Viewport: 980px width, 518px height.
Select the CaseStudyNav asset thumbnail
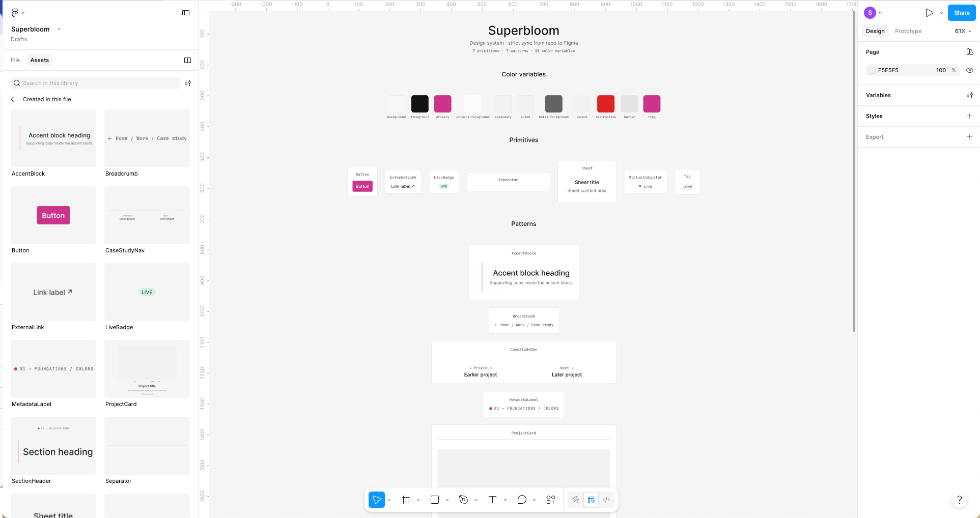(x=147, y=215)
